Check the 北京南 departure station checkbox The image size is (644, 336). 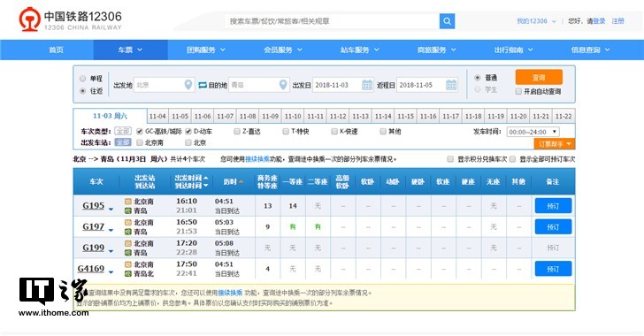pos(140,142)
